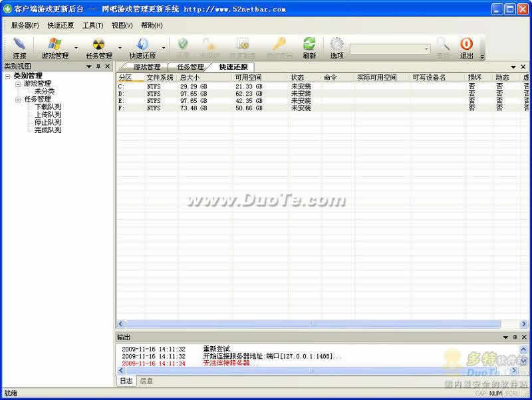Click the green 刷新 (Refresh) icon
This screenshot has width=532, height=400.
pyautogui.click(x=309, y=48)
